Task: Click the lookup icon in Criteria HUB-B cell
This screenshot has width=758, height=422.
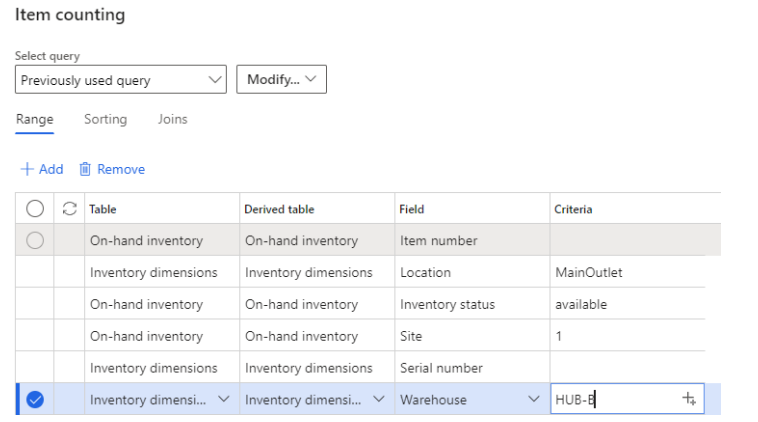Action: [x=688, y=400]
